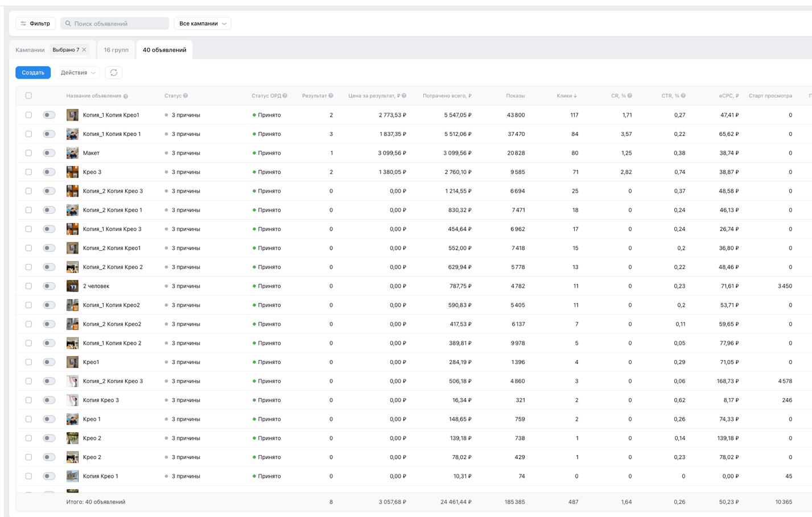This screenshot has height=517, width=812.
Task: Open the ad named Копия Крео 1
Action: pyautogui.click(x=101, y=476)
